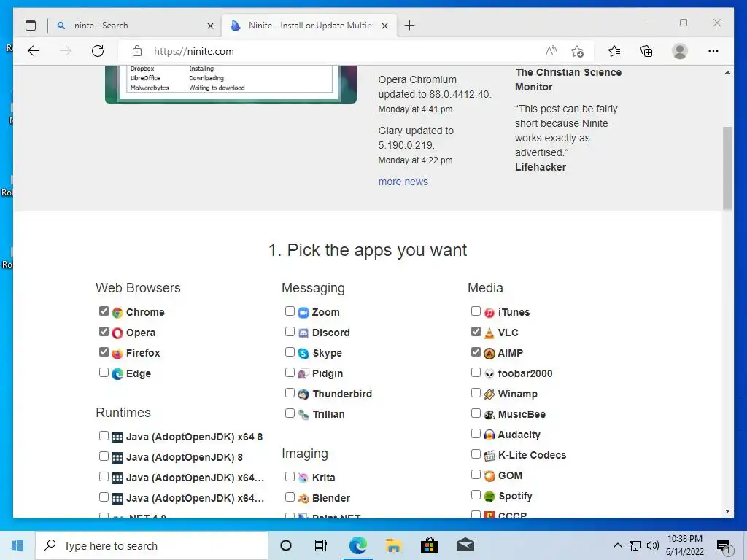747x560 pixels.
Task: Check the Zoom checkbox
Action: (290, 311)
